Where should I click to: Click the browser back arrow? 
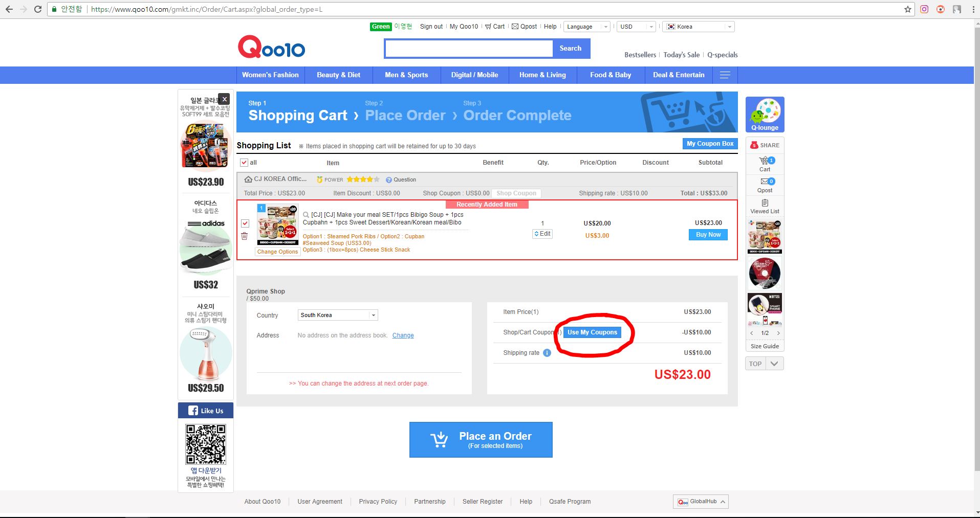tap(9, 9)
